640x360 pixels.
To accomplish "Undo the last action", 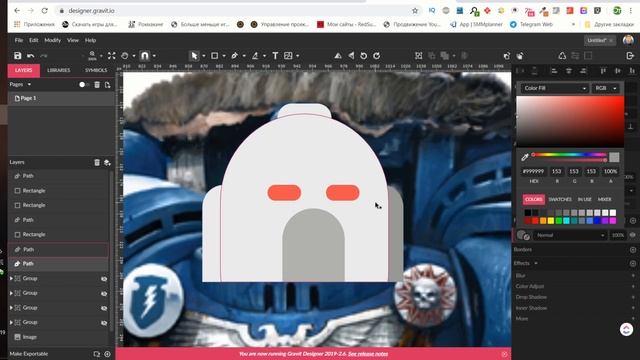I will pyautogui.click(x=31, y=56).
